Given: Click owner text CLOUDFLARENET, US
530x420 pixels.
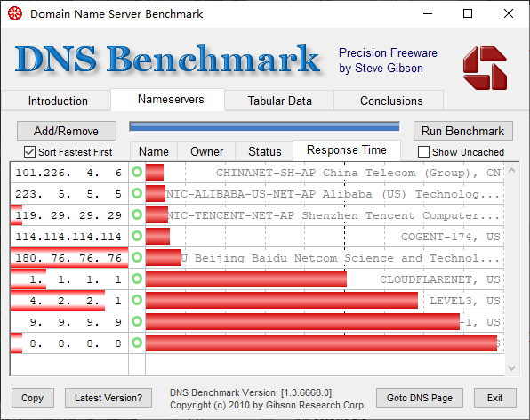Looking at the screenshot, I should 440,279.
